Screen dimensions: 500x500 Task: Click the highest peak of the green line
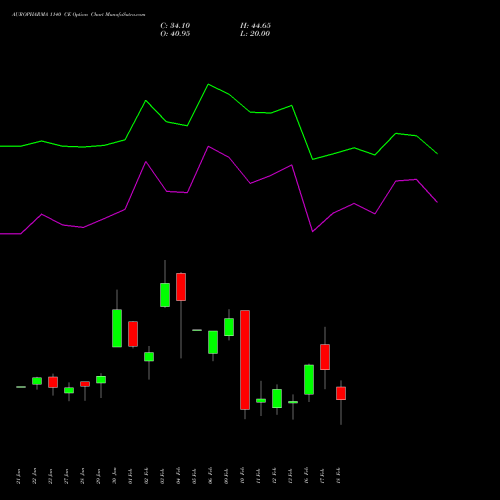(209, 85)
